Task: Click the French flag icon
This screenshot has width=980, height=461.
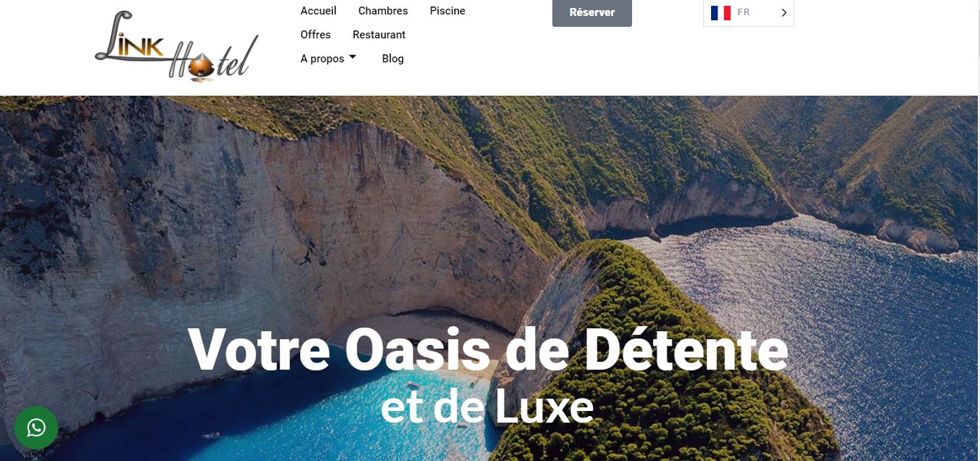Action: [x=721, y=12]
